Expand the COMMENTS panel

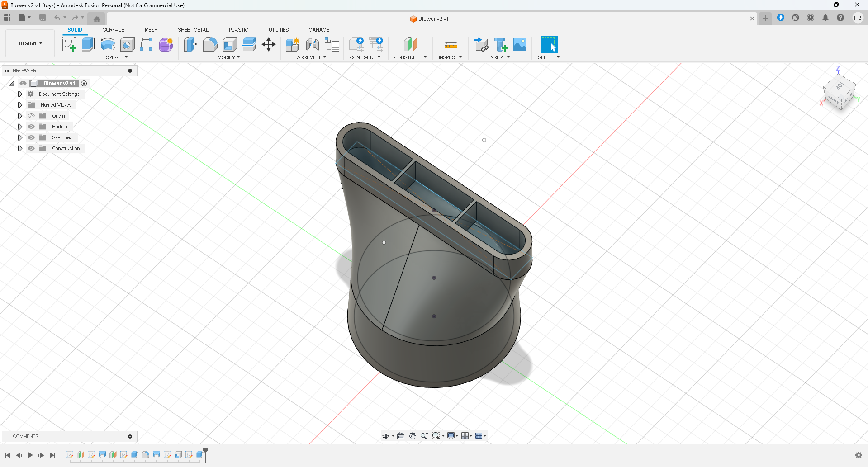[x=130, y=436]
